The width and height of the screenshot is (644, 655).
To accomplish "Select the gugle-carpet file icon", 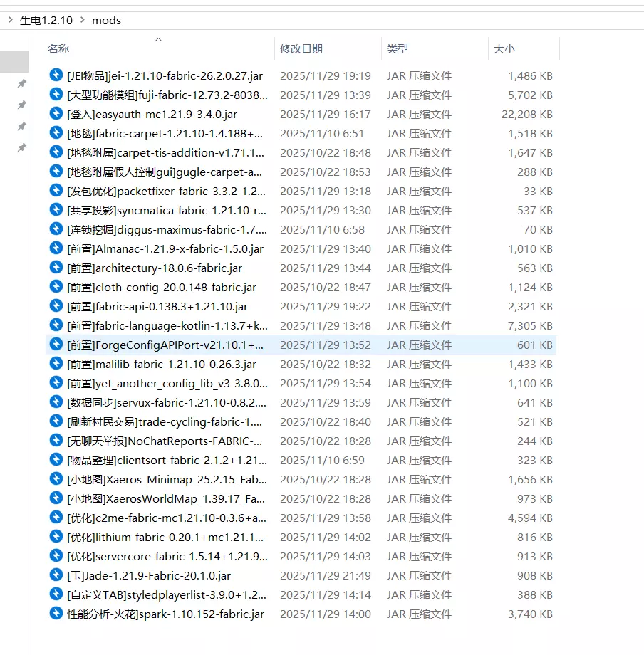I will [56, 172].
